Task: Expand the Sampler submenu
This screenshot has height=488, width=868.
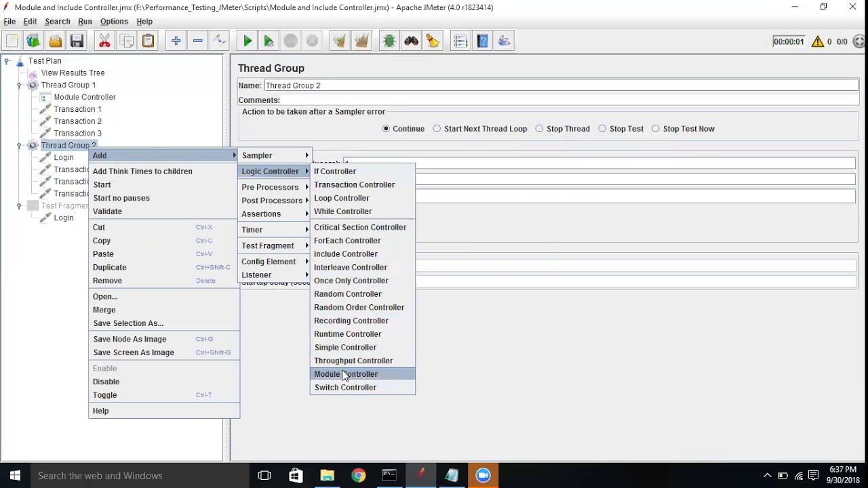Action: coord(274,155)
